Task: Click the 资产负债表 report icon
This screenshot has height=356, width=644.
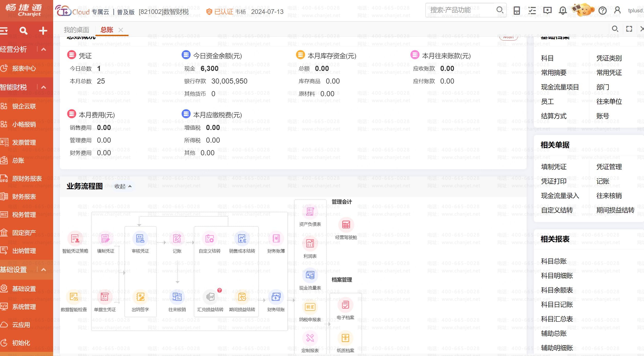Action: 310,212
